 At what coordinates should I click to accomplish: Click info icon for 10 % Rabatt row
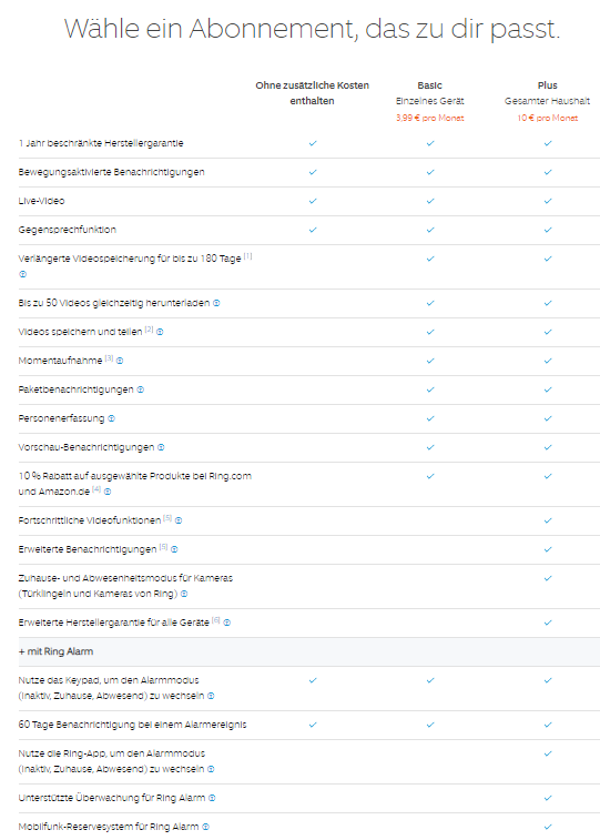108,491
